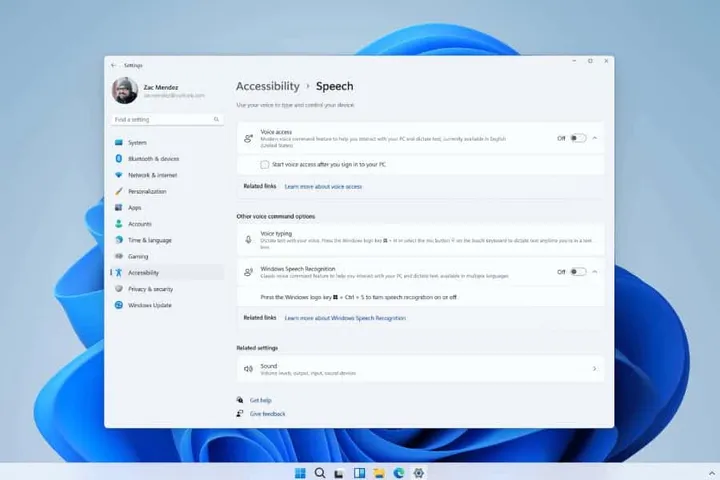This screenshot has height=480, width=720.
Task: Open Windows Start button on taskbar
Action: (300, 473)
